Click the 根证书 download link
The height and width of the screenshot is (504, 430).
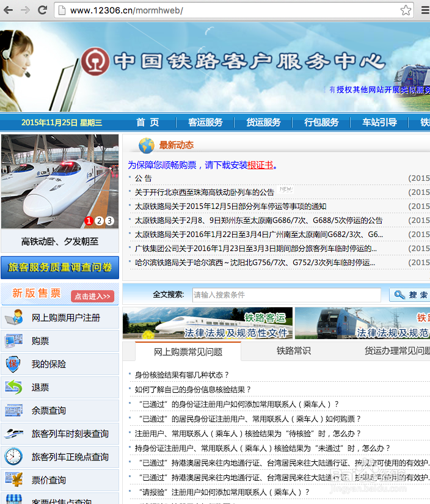(x=260, y=165)
